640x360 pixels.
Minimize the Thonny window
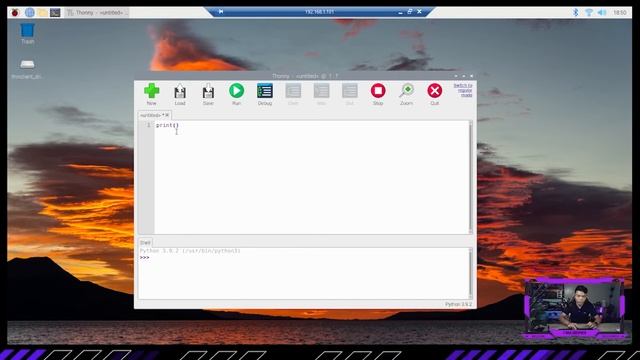point(456,76)
